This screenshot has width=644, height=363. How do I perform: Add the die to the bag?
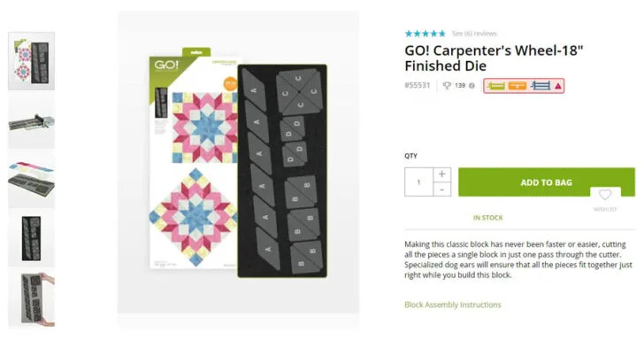tap(547, 182)
